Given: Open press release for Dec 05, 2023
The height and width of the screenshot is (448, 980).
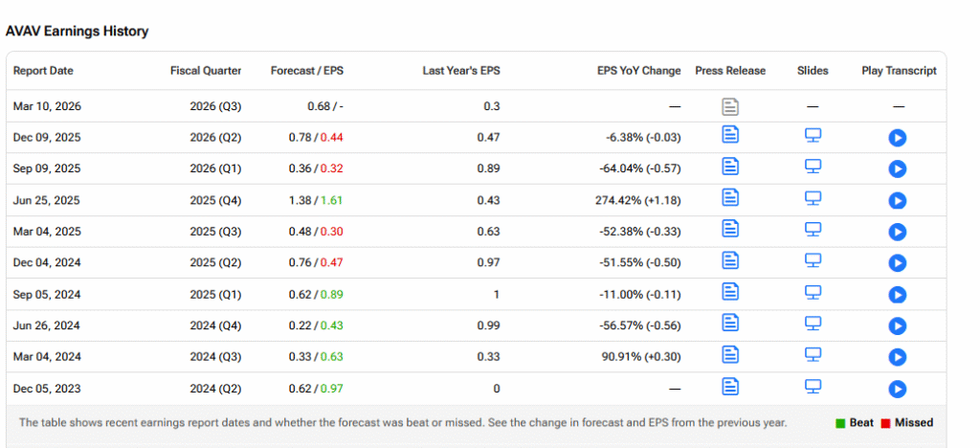Looking at the screenshot, I should (730, 386).
